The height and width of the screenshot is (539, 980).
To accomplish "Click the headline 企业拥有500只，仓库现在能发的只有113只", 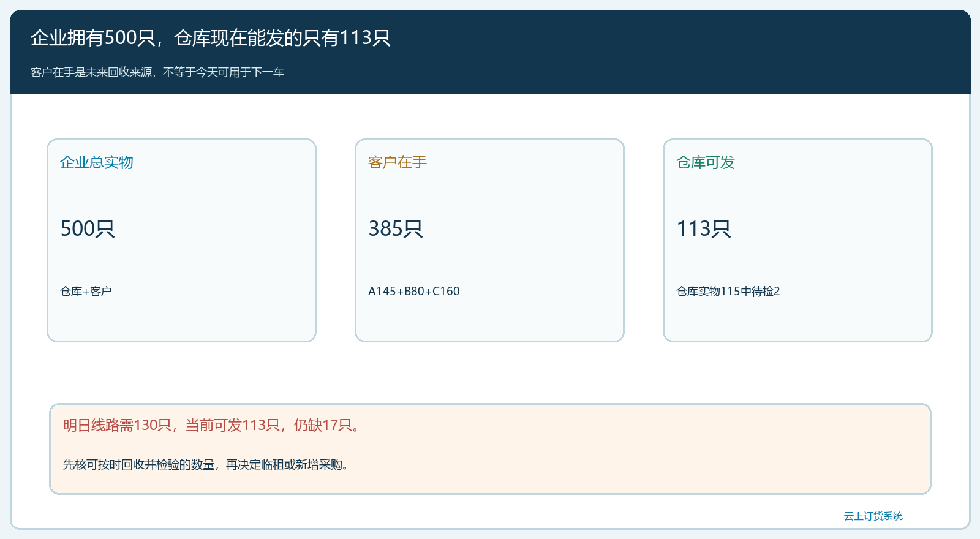I will click(x=211, y=38).
